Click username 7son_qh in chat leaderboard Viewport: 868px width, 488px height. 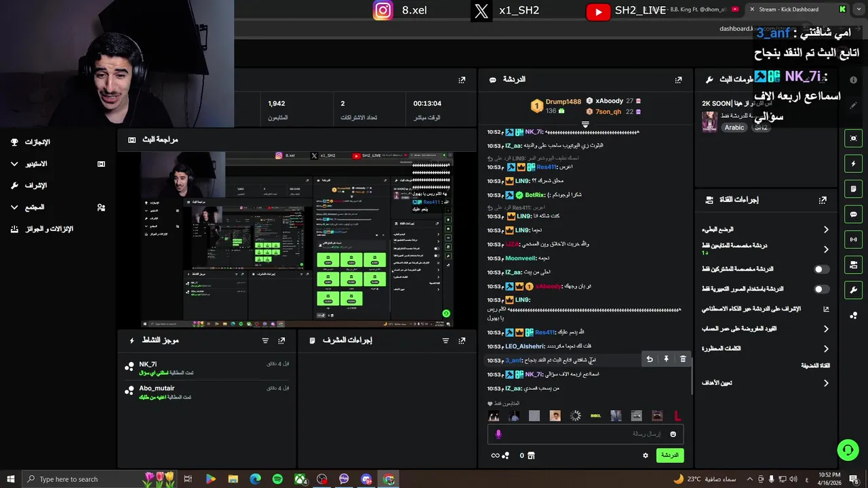click(608, 112)
